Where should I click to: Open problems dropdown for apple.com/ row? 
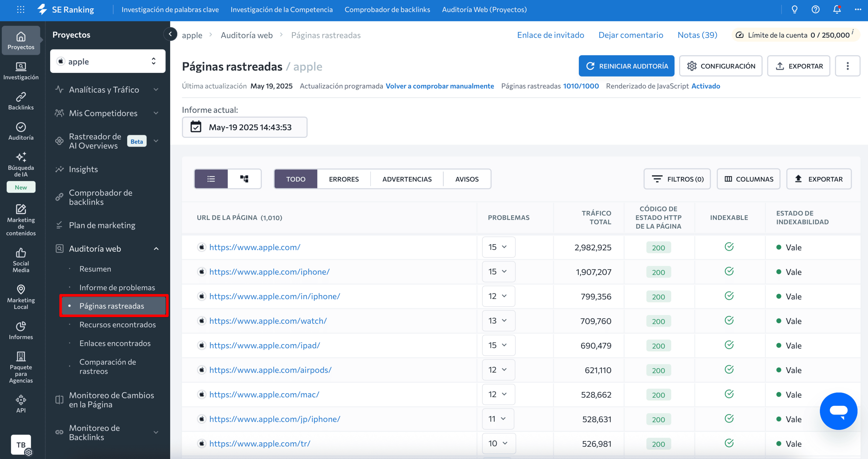(x=498, y=247)
